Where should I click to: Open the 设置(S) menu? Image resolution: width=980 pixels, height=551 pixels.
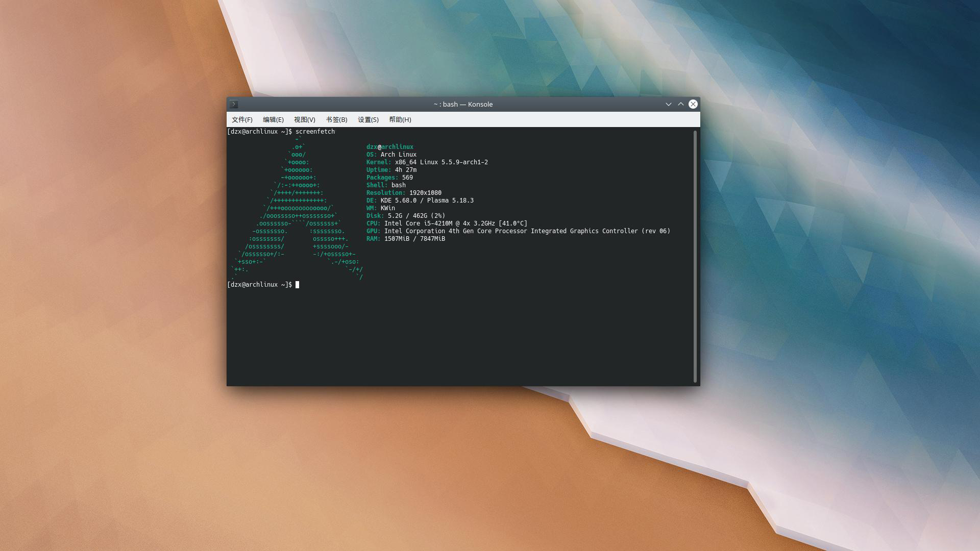[368, 119]
